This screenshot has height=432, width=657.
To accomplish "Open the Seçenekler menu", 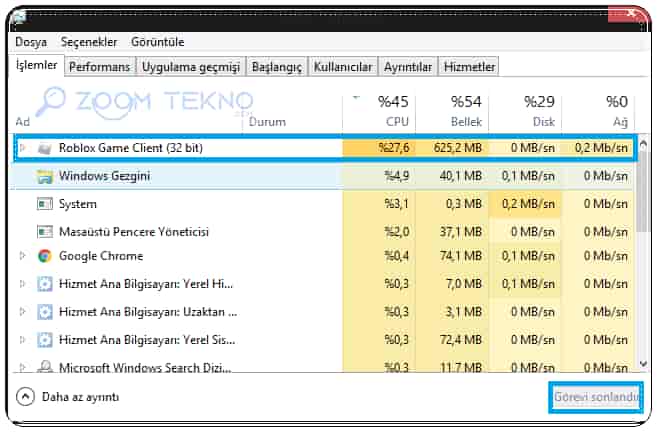I will click(89, 42).
